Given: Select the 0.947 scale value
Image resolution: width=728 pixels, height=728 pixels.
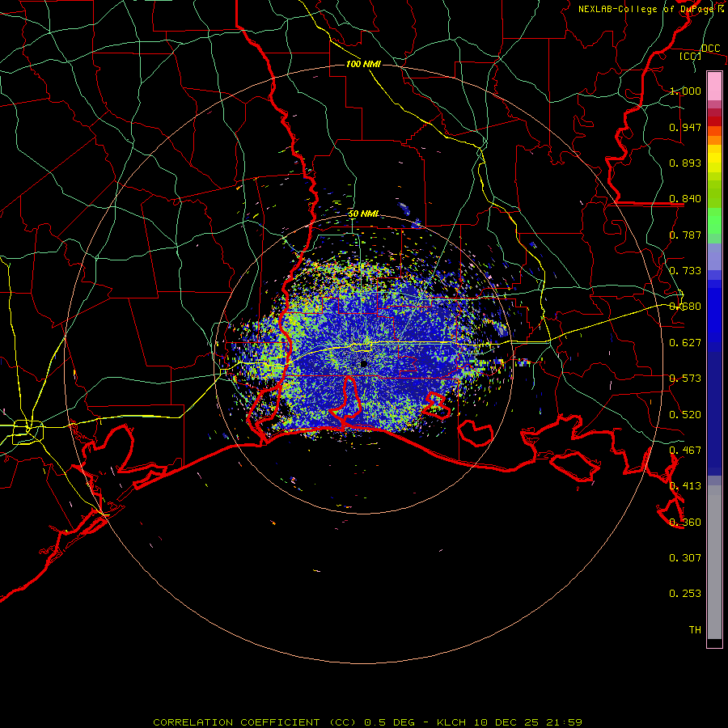Looking at the screenshot, I should click(x=685, y=127).
